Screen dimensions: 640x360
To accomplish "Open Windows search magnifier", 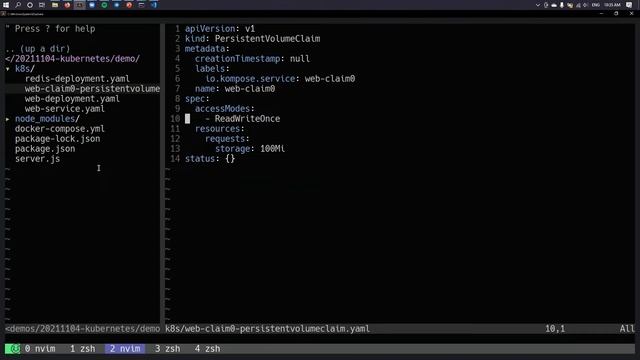I will [x=18, y=5].
